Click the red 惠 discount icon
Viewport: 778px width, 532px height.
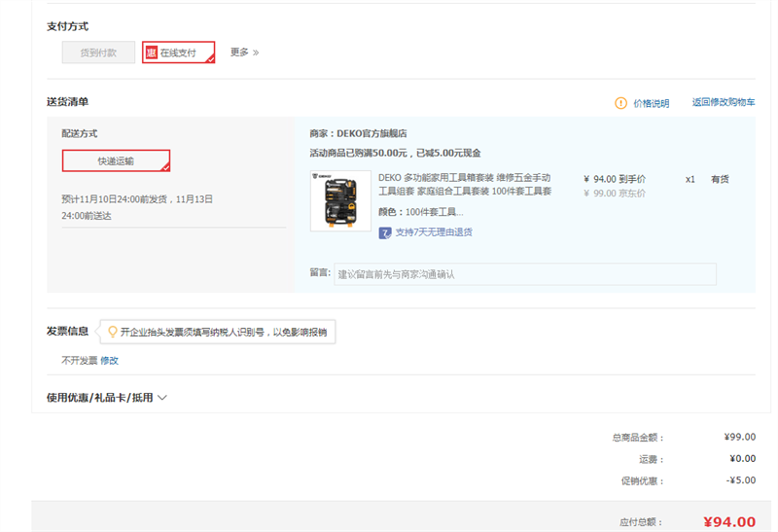[x=151, y=53]
